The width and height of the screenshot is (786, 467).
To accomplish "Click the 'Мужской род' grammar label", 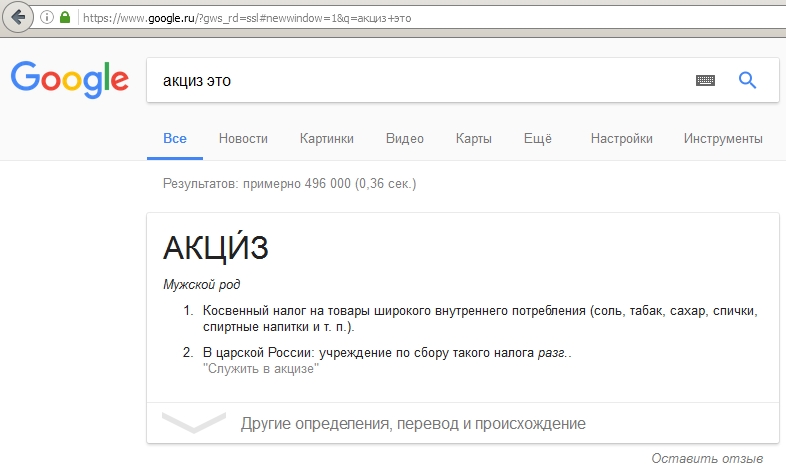I will (x=202, y=285).
